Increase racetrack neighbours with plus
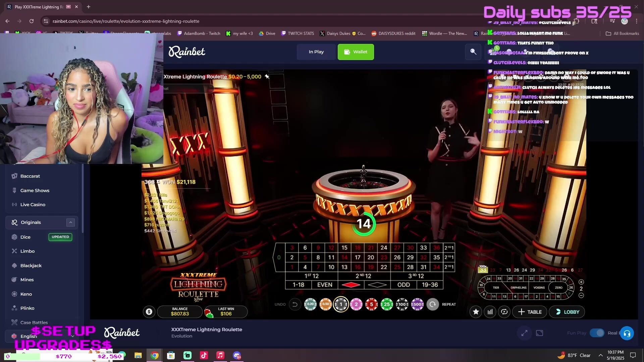The width and height of the screenshot is (644, 362). (581, 282)
